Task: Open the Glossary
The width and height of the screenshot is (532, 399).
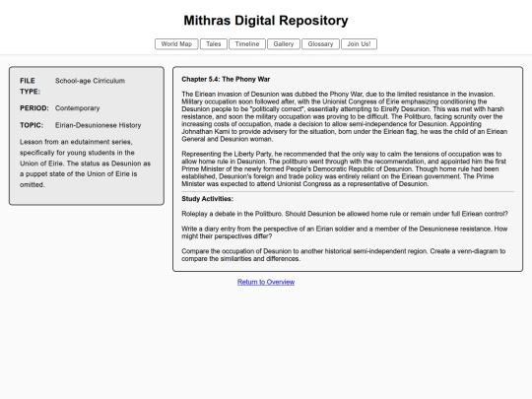Action: click(320, 44)
